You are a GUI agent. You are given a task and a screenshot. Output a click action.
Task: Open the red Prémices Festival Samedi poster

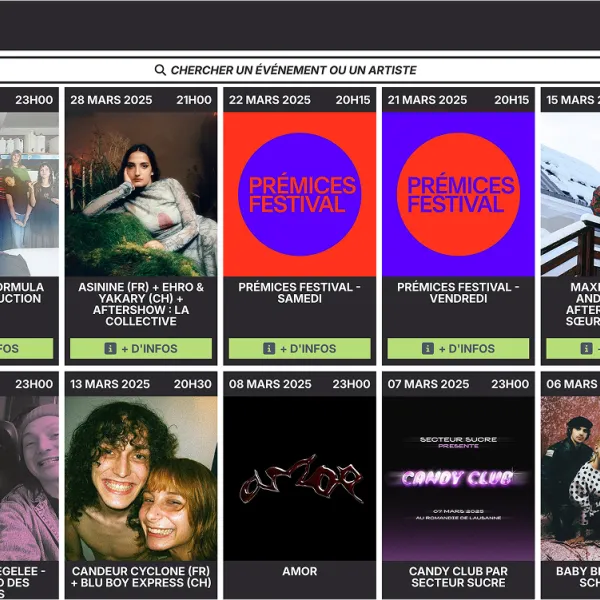300,194
